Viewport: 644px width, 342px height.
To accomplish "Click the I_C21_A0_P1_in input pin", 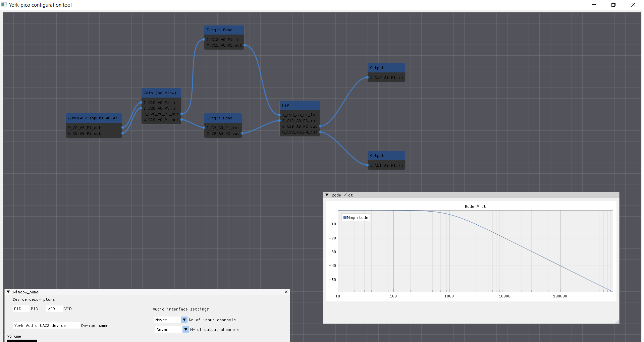I will pyautogui.click(x=368, y=165).
